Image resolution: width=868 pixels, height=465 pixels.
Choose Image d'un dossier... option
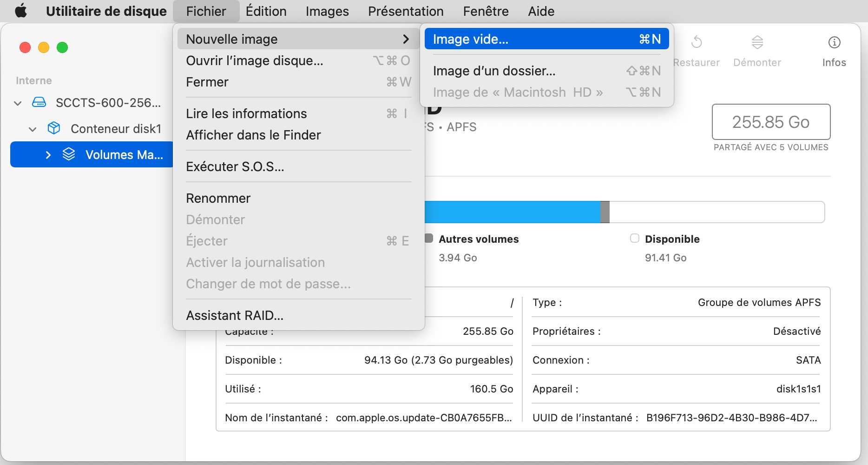[546, 71]
